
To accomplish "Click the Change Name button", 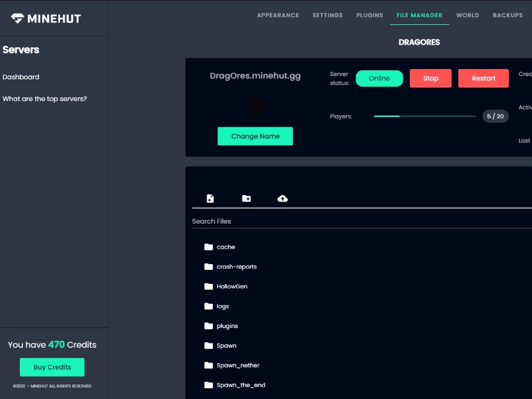I will (x=255, y=136).
